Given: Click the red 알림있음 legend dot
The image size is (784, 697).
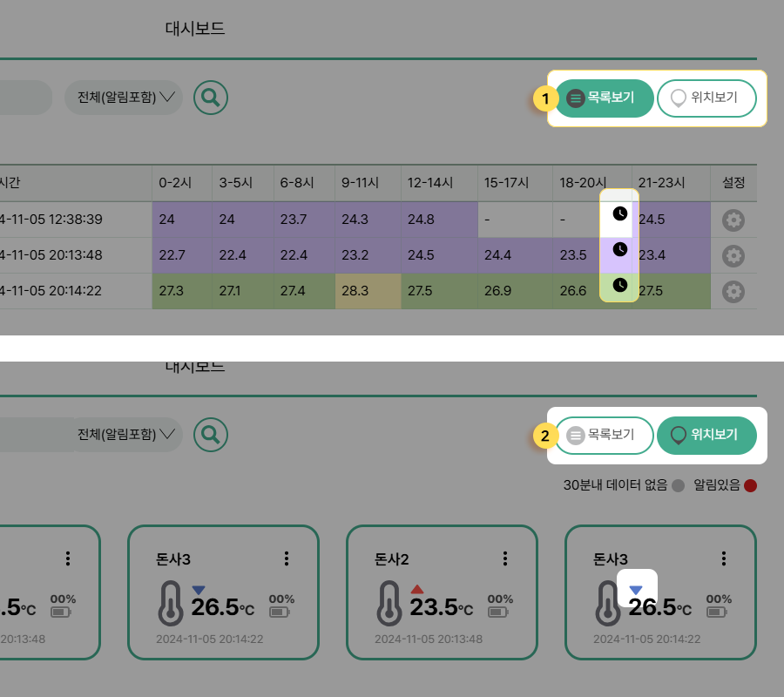Looking at the screenshot, I should tap(750, 485).
